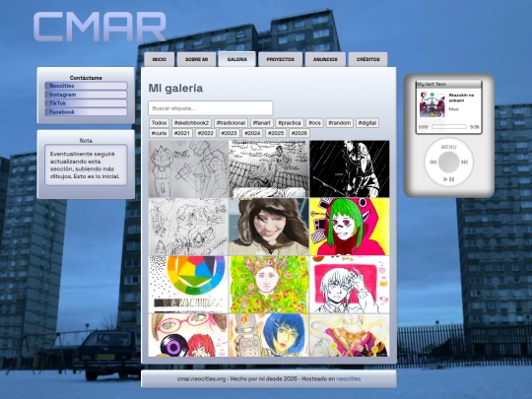Viewport: 532px width, 399px height.
Task: Seek on the iPod song progress bar
Action: (x=449, y=127)
